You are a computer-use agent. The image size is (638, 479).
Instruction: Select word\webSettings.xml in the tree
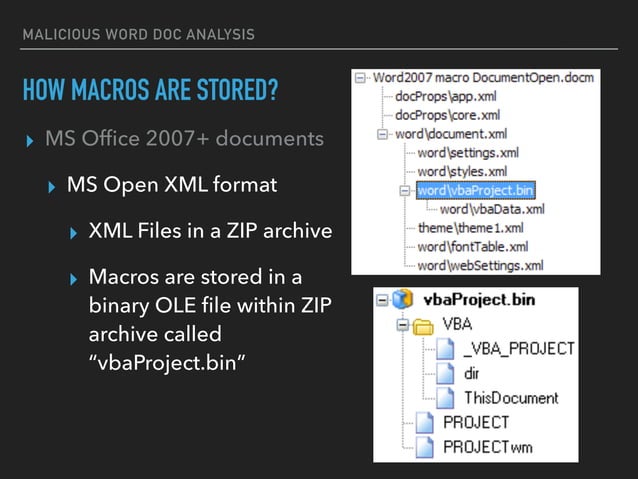[481, 265]
